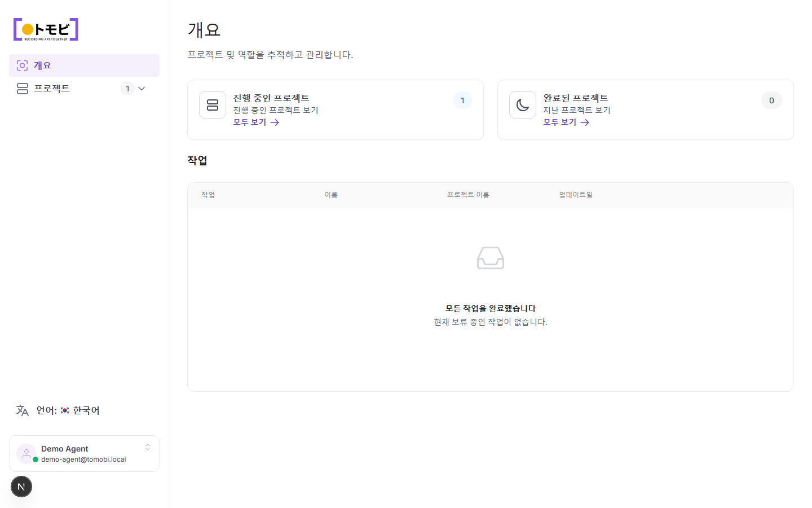Click the demo-agent@tomobi.local email text

point(83,459)
